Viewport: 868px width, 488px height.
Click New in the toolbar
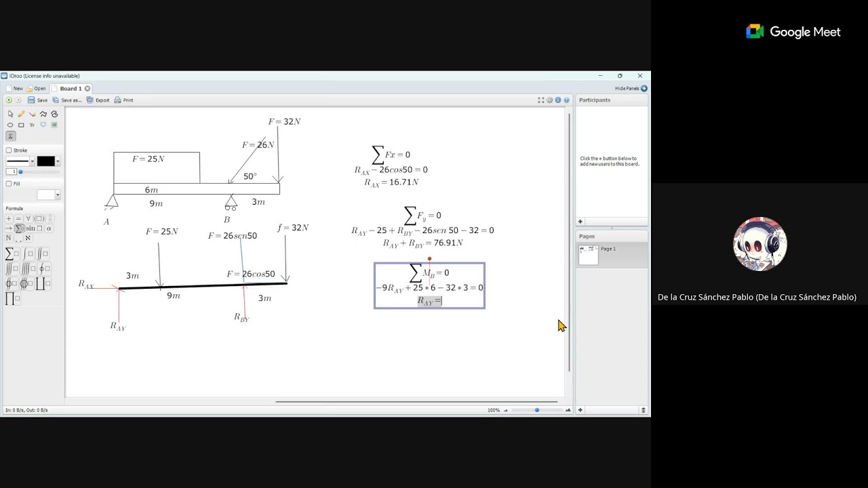pyautogui.click(x=14, y=88)
